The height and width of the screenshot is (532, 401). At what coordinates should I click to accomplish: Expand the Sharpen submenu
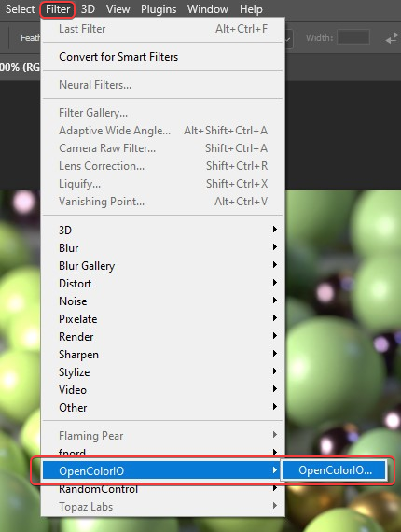(x=162, y=355)
